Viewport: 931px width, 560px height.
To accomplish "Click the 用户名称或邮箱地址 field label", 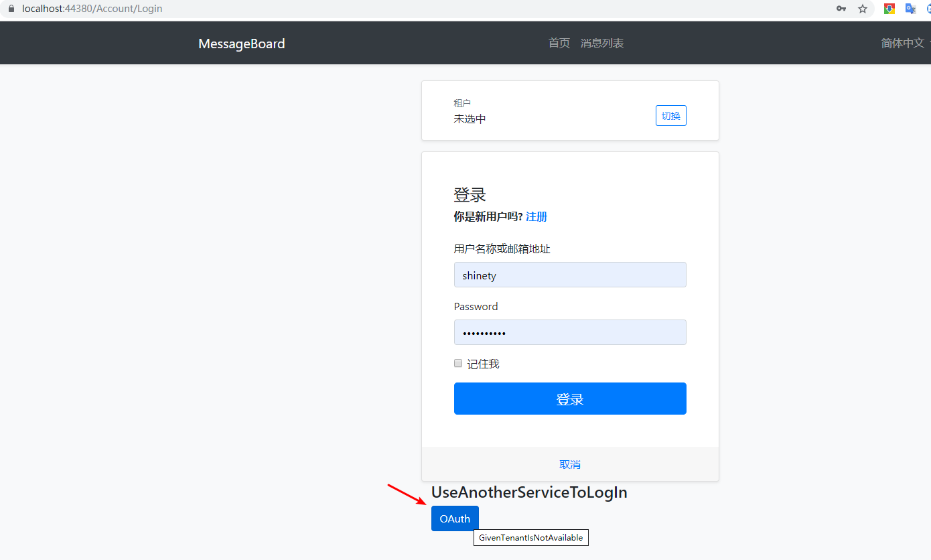I will [x=502, y=249].
